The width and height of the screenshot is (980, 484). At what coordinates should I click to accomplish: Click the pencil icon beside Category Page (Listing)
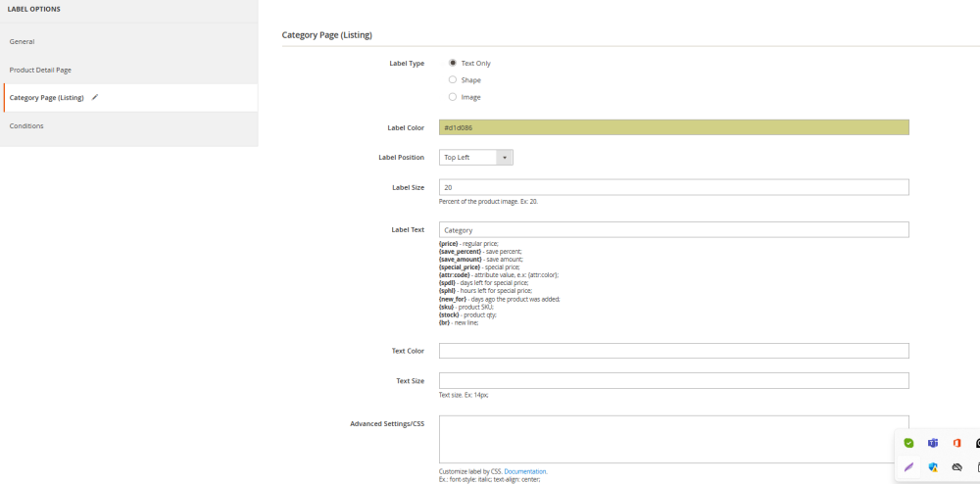[95, 97]
